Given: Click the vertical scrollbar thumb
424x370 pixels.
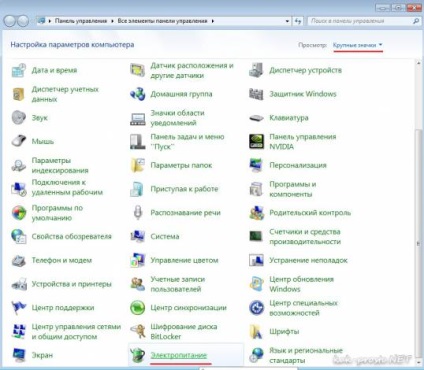Looking at the screenshot, I should pyautogui.click(x=418, y=243).
